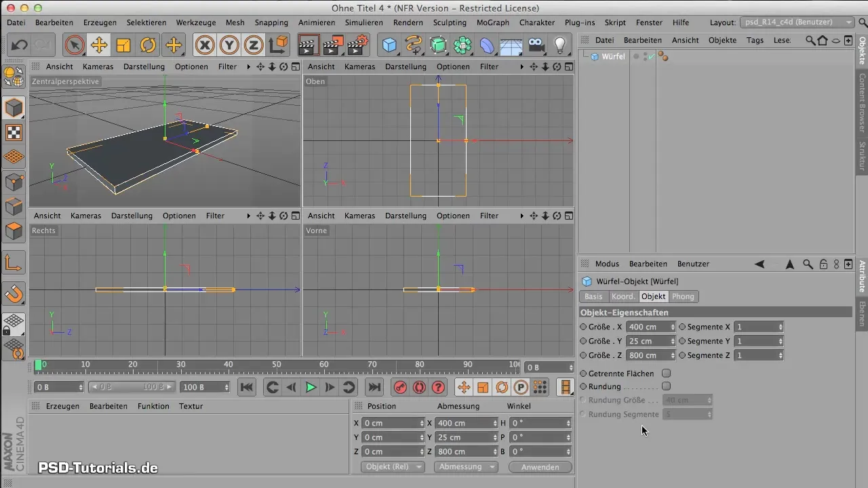
Task: Click back arrow in Attribute Manager
Action: tap(759, 264)
